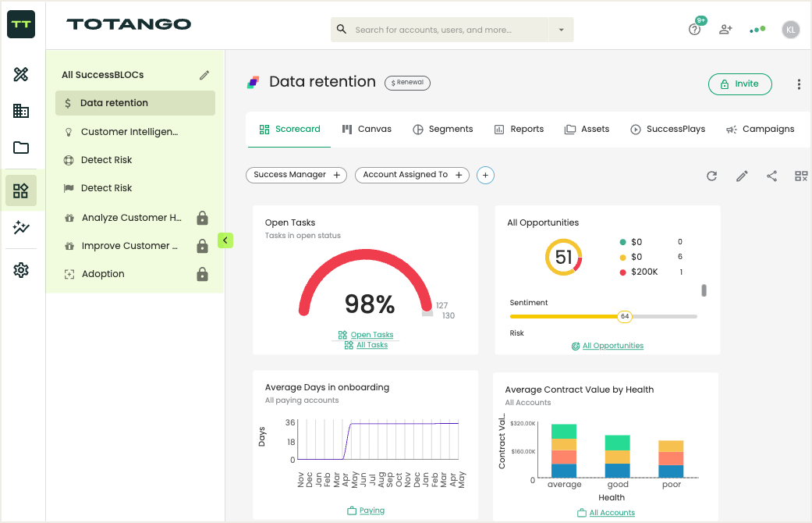Open the tools icon in left rail
This screenshot has width=812, height=523.
[x=21, y=74]
